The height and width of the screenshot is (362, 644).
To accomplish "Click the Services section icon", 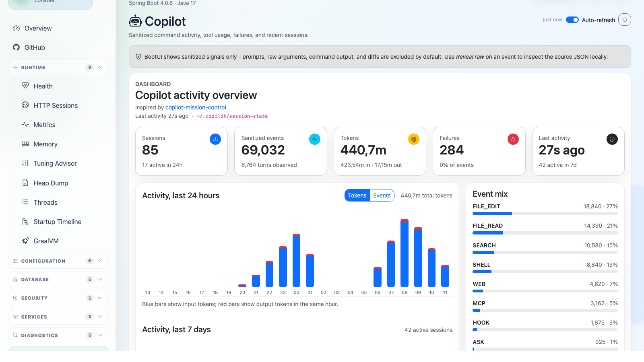I will click(x=15, y=317).
